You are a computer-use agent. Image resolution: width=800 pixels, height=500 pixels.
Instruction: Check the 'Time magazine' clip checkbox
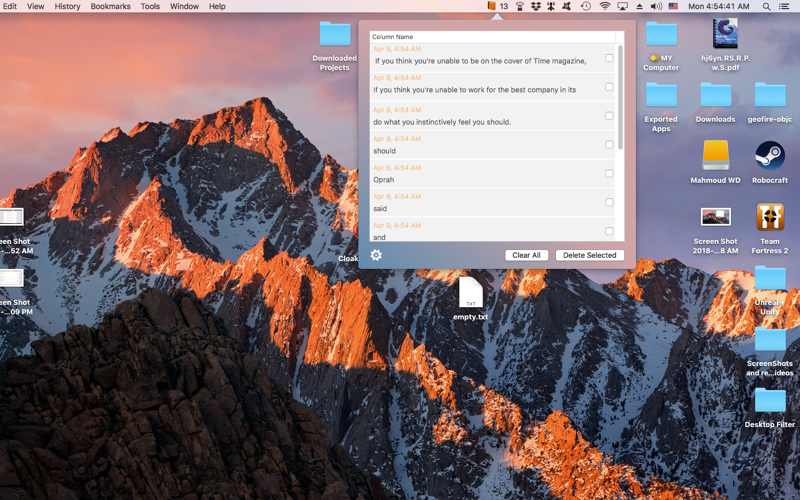click(609, 58)
